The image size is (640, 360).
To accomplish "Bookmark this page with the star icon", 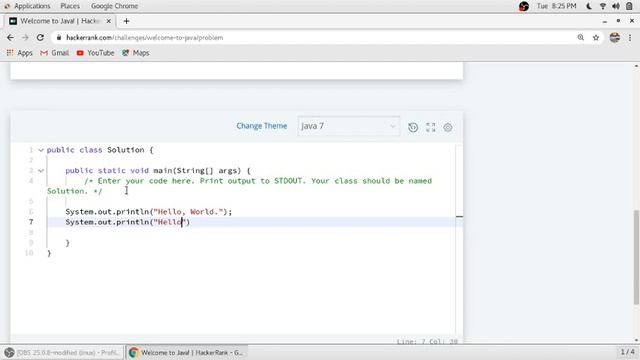I will (596, 38).
